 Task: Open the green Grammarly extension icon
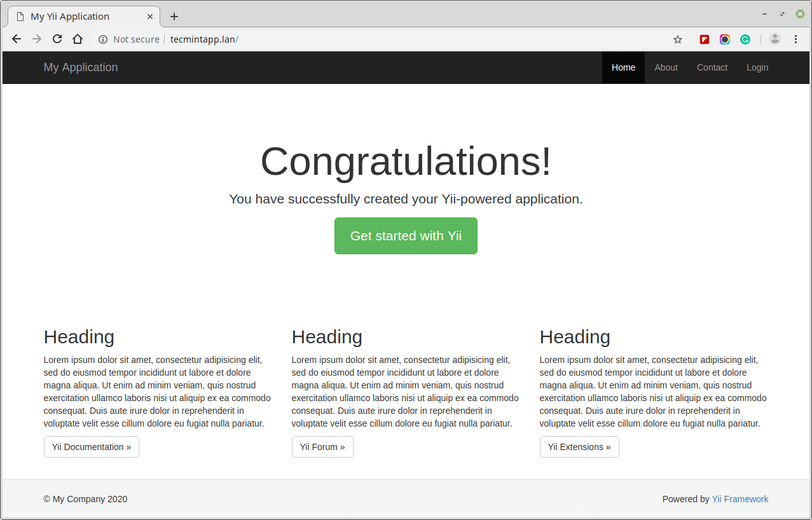point(745,39)
